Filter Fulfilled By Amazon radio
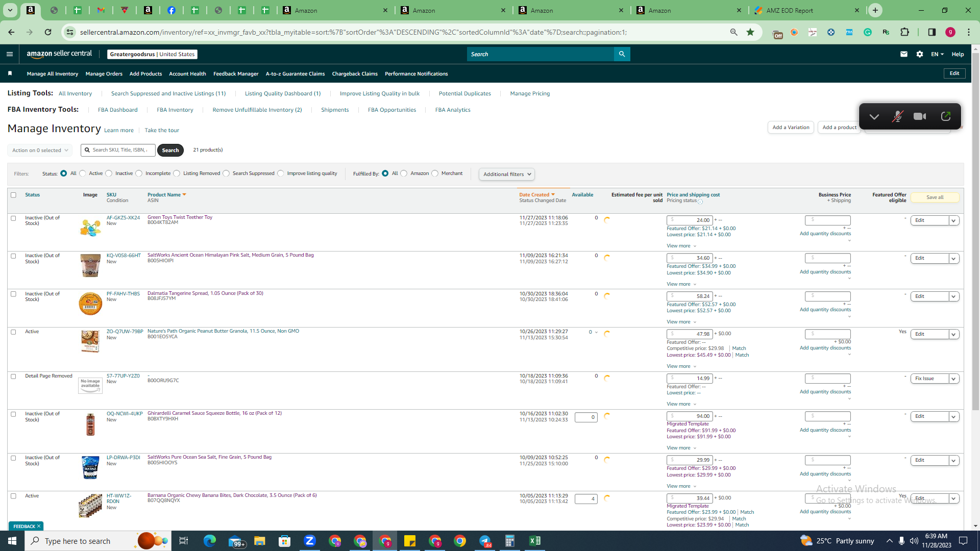Viewport: 980px width, 551px height. click(404, 173)
